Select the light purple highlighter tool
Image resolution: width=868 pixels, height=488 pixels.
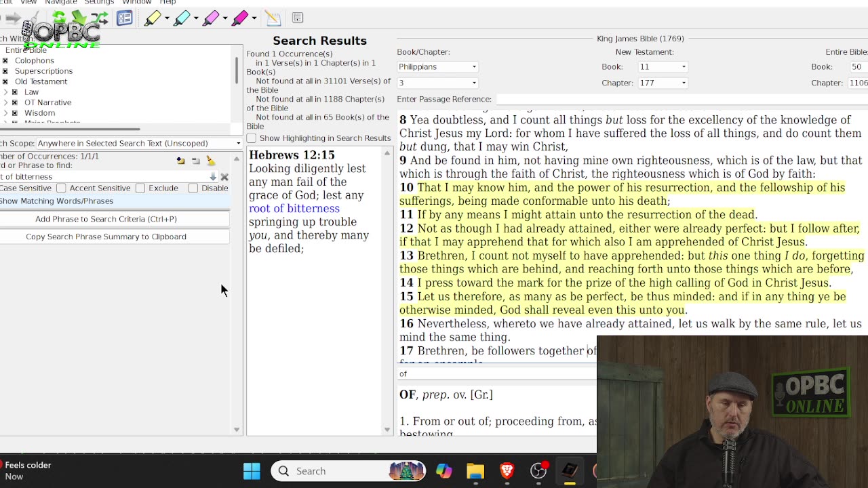[x=210, y=18]
